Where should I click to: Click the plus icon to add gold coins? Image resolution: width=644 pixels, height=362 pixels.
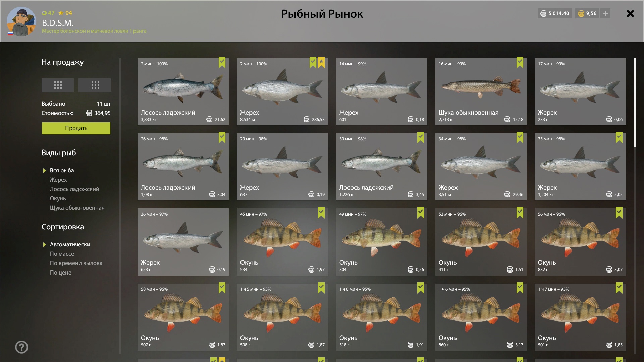coord(605,13)
